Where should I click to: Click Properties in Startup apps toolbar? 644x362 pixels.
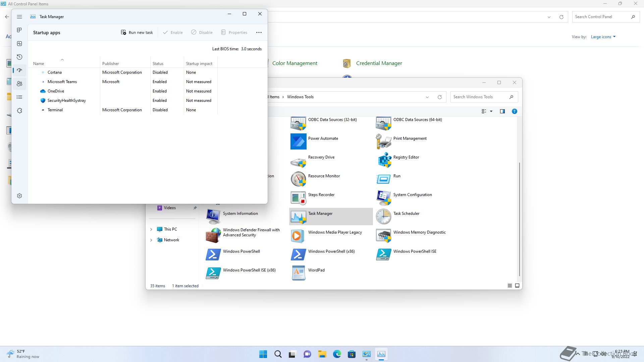tap(234, 33)
